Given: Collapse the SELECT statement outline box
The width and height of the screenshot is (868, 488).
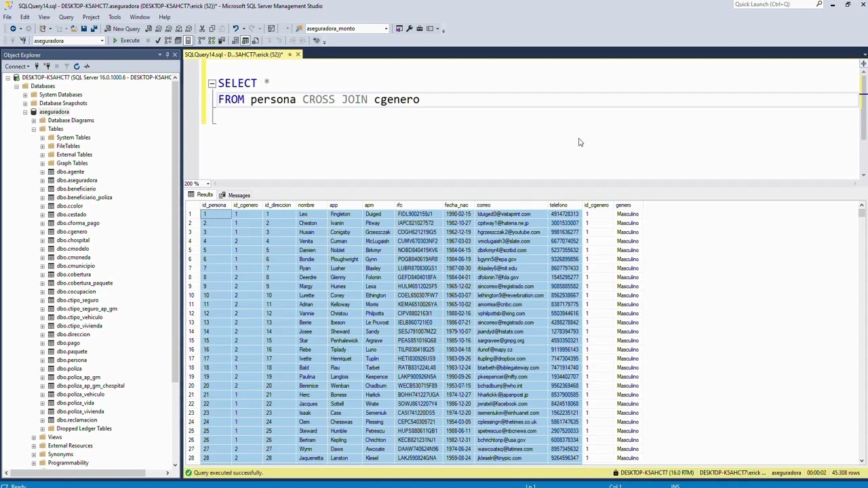Looking at the screenshot, I should click(x=212, y=83).
